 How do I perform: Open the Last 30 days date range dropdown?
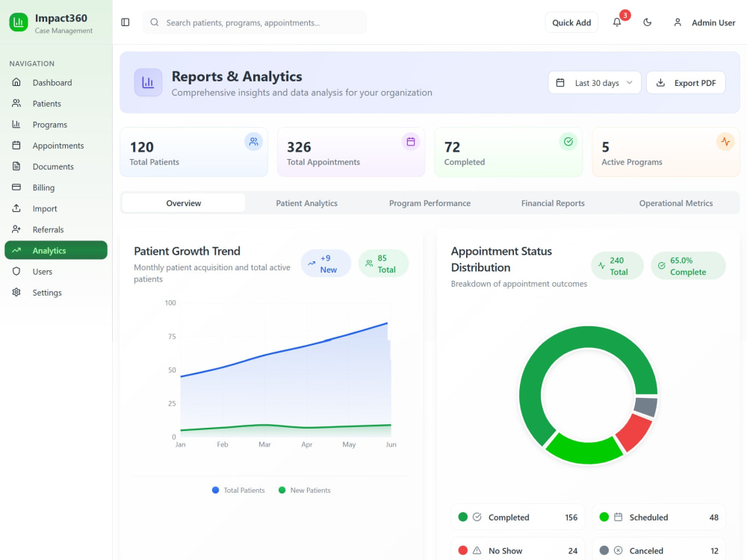pos(595,82)
